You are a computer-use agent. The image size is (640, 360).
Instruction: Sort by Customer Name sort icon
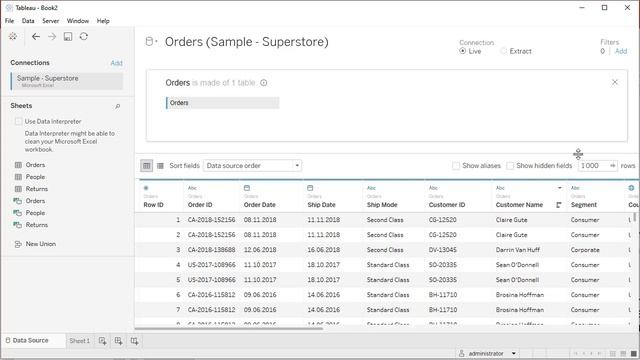559,205
